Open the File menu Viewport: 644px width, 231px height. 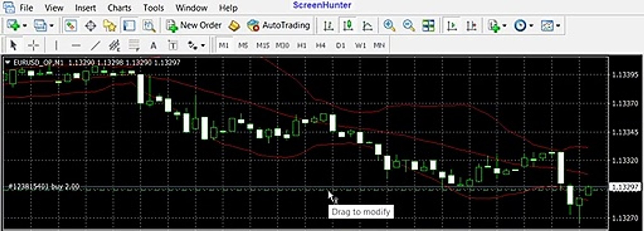26,8
